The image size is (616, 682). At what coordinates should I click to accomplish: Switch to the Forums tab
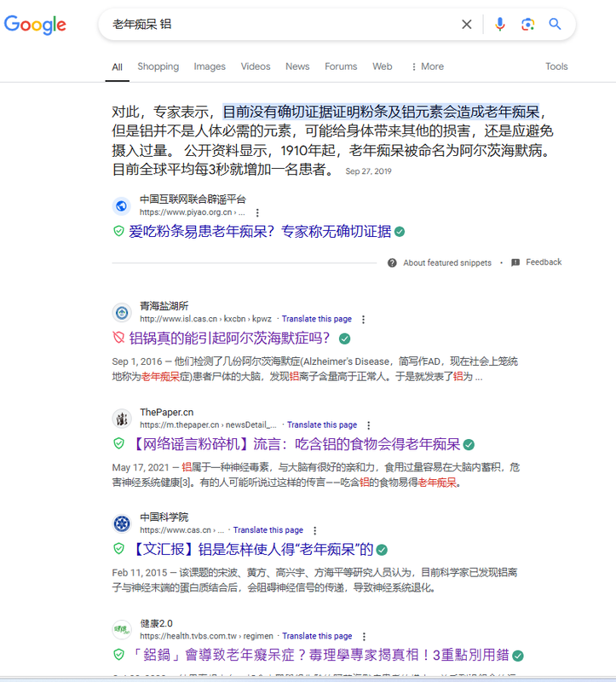click(x=341, y=66)
